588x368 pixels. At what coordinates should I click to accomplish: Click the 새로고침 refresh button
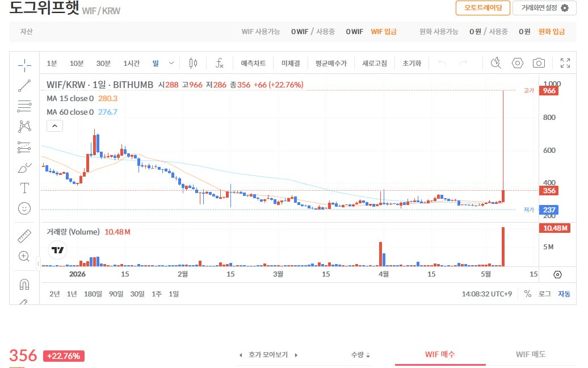[374, 63]
